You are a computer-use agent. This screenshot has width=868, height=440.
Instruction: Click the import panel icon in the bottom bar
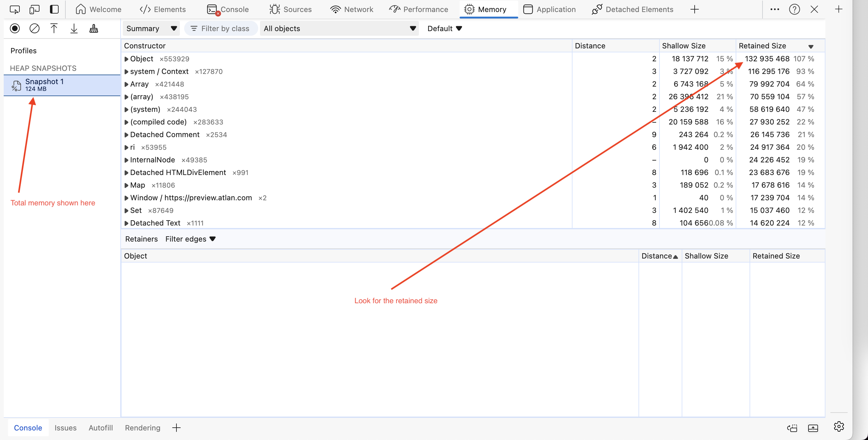point(813,428)
